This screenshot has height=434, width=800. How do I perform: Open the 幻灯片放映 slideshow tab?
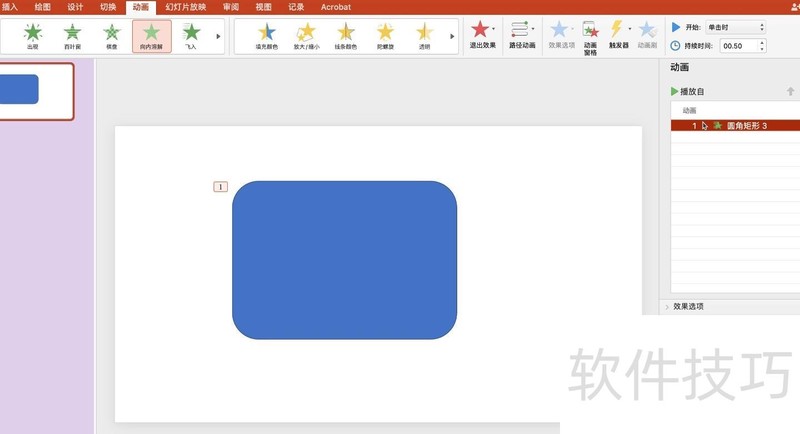pos(186,7)
